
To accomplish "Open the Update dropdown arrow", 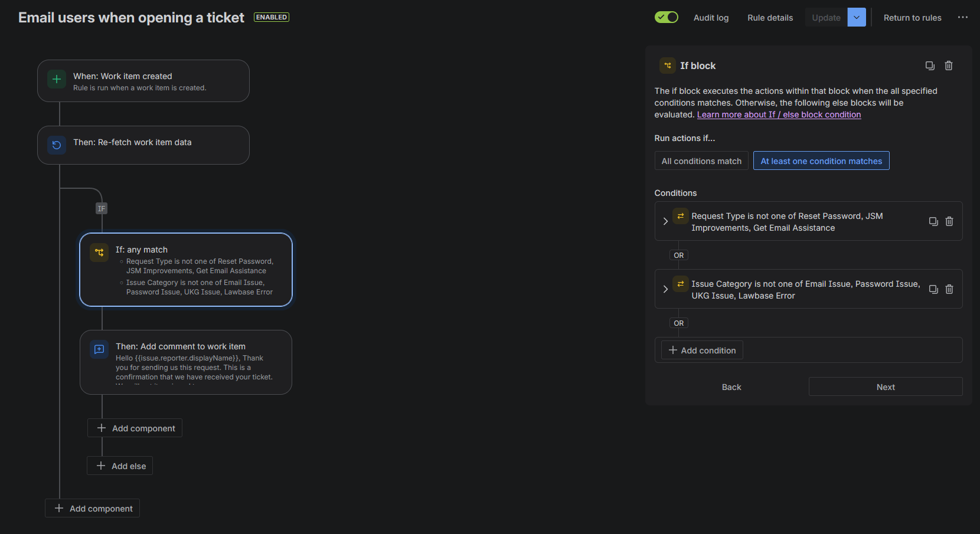I will pos(857,17).
